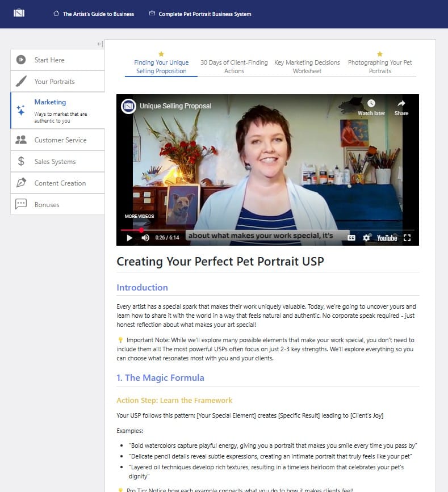Open the Start Here section
This screenshot has height=492, width=448.
[57, 60]
